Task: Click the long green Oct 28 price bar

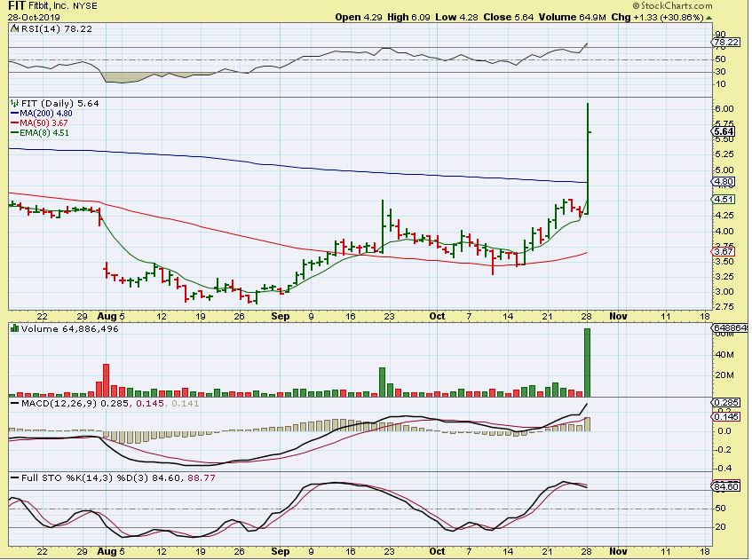Action: pos(588,158)
